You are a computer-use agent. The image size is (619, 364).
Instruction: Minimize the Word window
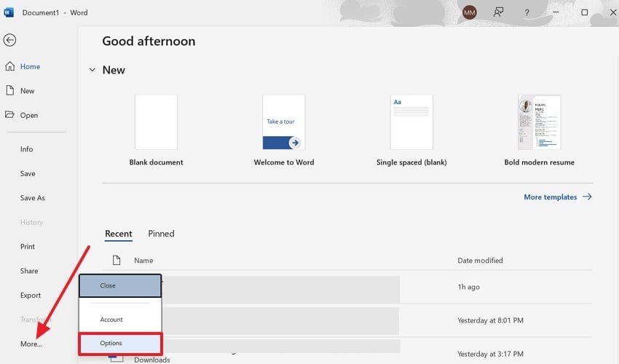[x=556, y=12]
